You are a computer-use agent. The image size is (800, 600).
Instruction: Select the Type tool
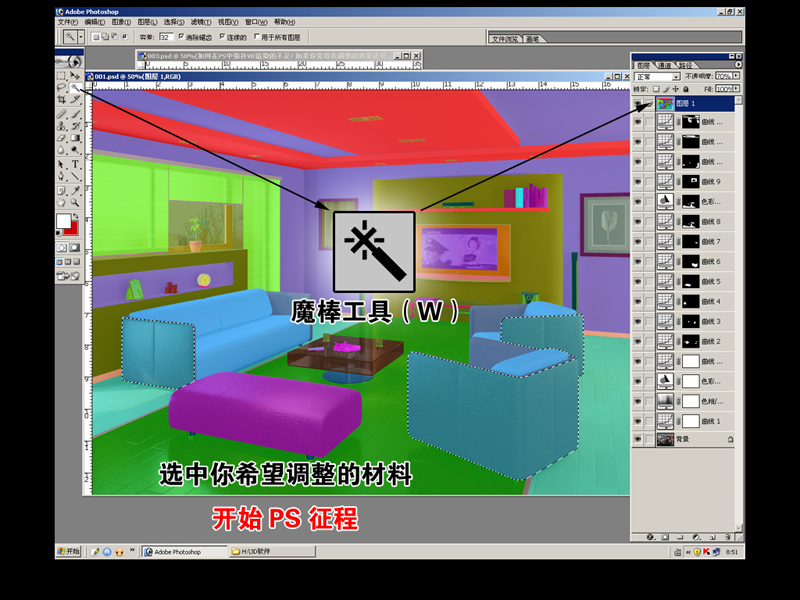[75, 164]
